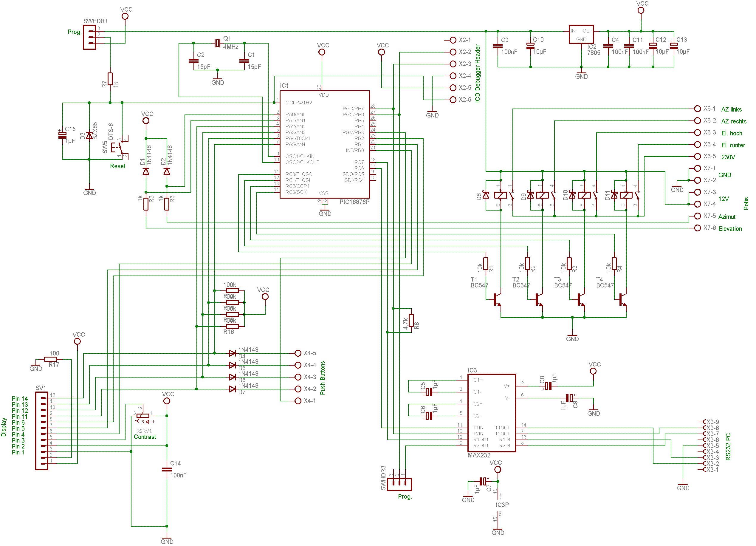Click the relay coil beside D8

click(x=501, y=195)
